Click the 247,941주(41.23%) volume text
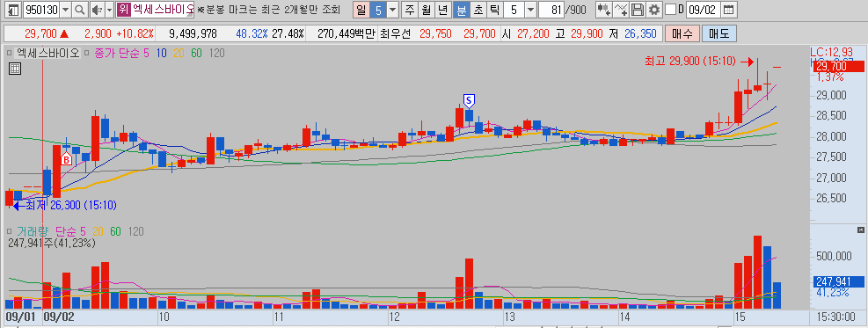Image resolution: width=868 pixels, height=328 pixels. click(x=52, y=243)
